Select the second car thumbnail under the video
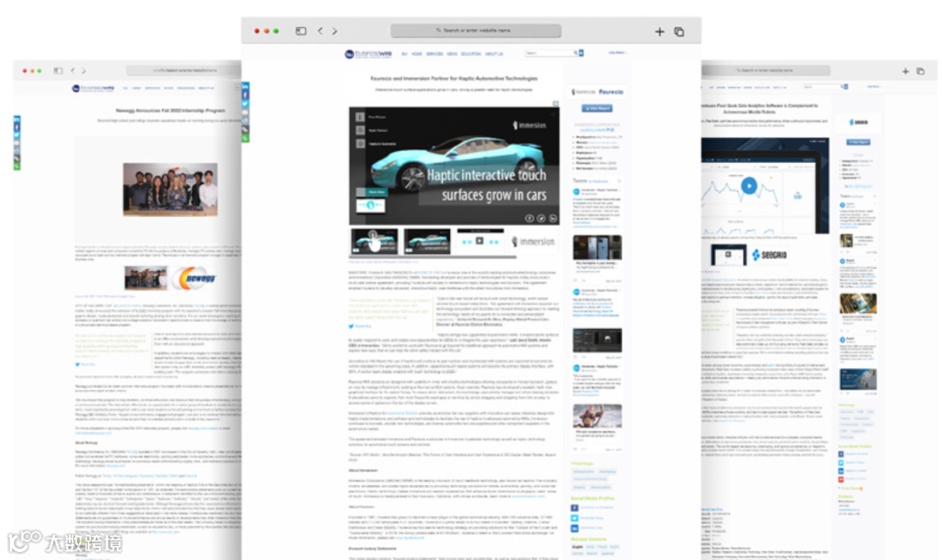Screen dimensions: 942x560 427,241
